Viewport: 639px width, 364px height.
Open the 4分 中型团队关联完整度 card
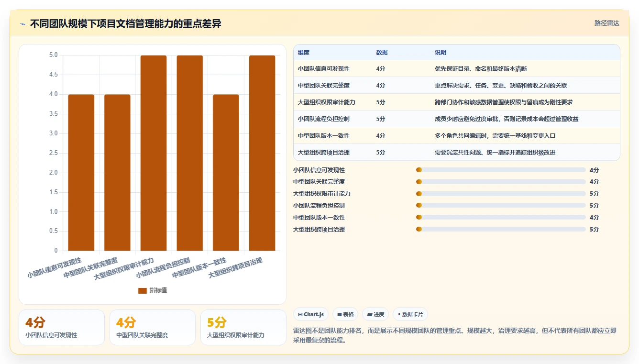tap(153, 327)
